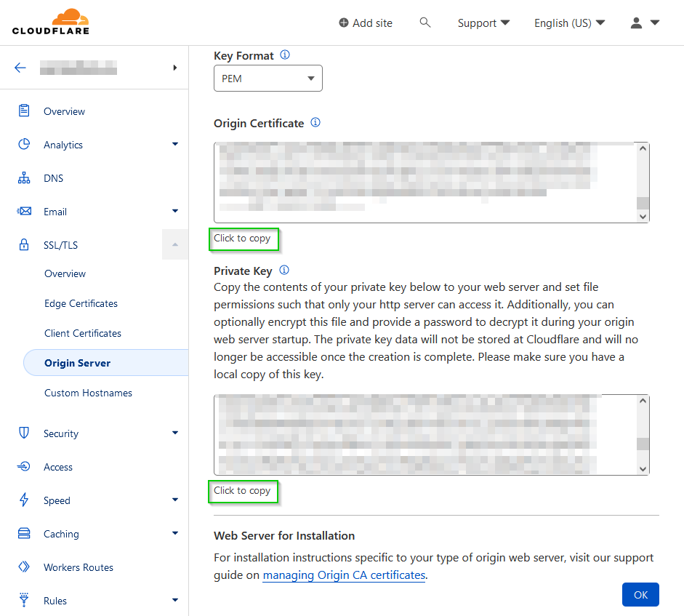The height and width of the screenshot is (616, 684).
Task: Expand the Analytics sidebar section
Action: click(x=174, y=145)
